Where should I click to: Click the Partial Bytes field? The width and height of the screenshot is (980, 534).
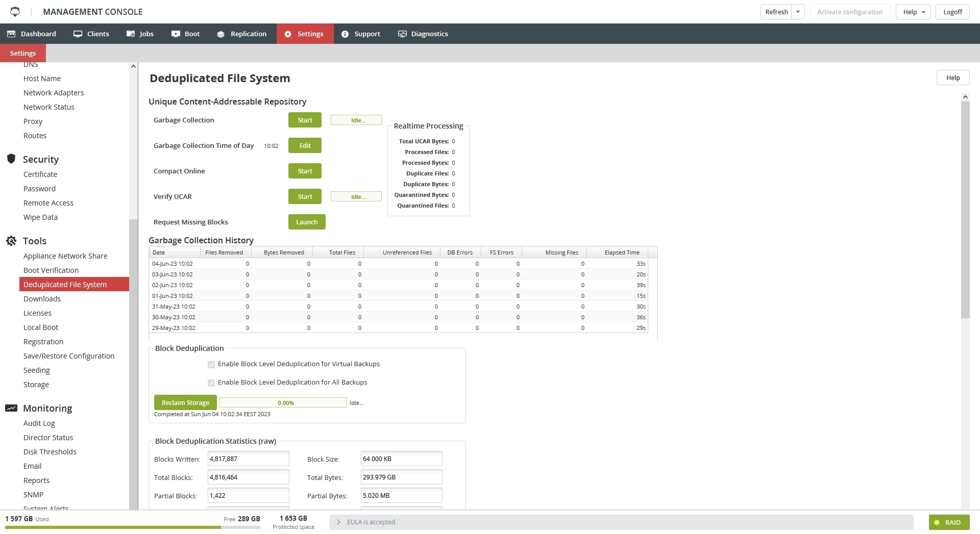(x=401, y=495)
